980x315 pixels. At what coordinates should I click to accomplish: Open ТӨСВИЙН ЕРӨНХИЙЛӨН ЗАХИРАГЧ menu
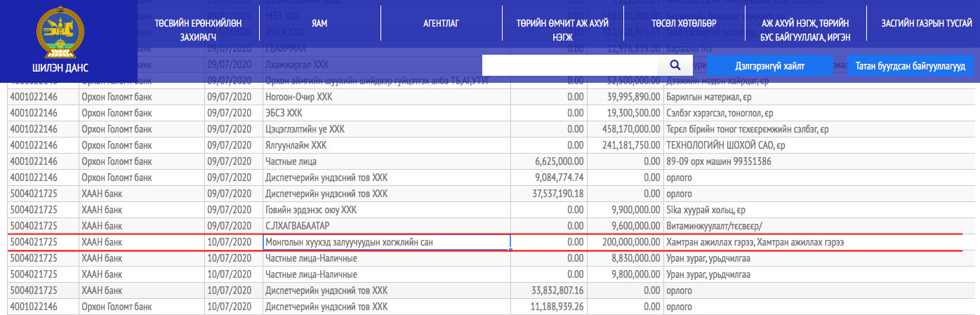click(x=199, y=29)
